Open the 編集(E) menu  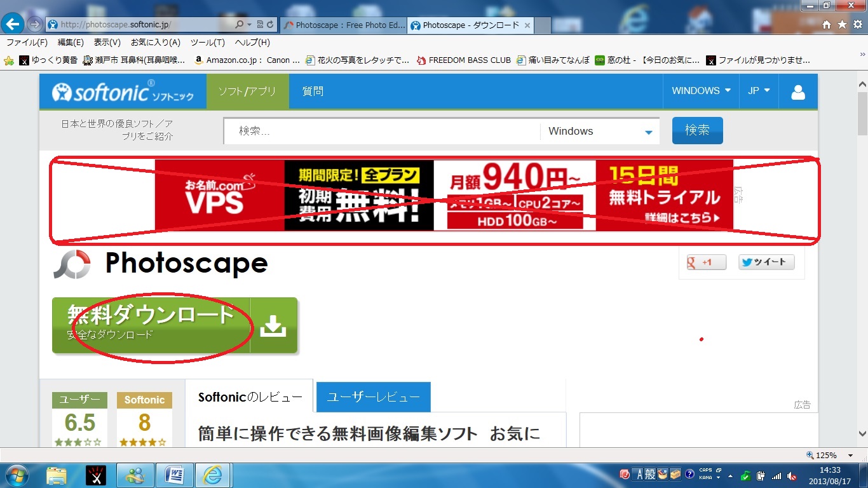71,43
